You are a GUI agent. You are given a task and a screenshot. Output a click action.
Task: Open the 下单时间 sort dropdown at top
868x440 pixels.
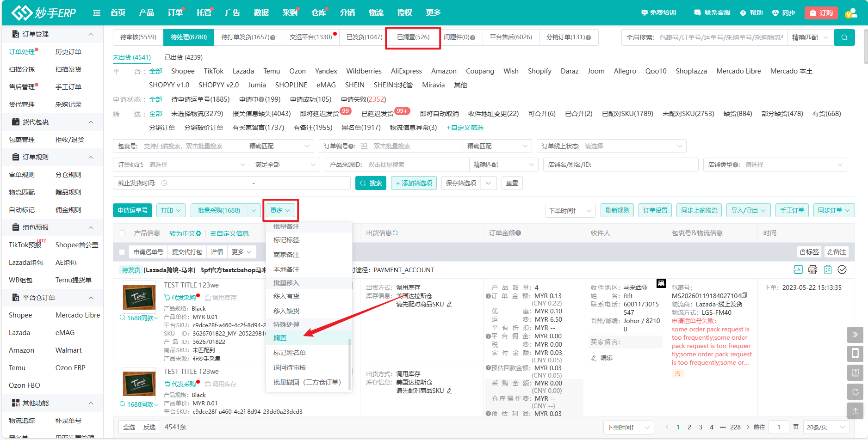pos(570,210)
